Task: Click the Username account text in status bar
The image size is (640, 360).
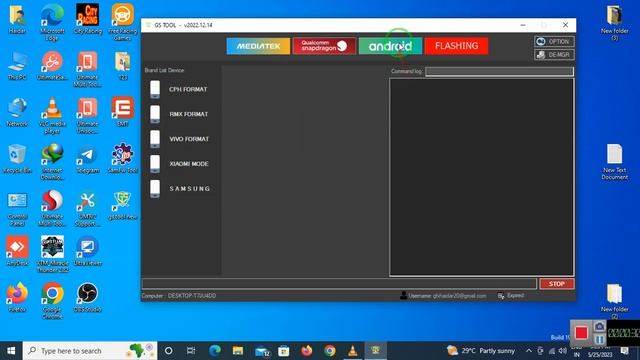Action: click(447, 296)
